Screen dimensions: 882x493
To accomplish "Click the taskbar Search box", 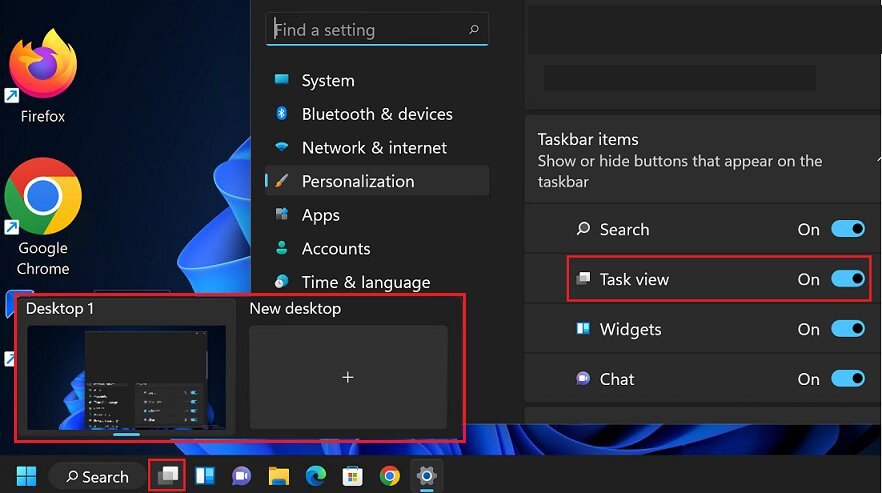I will (97, 477).
